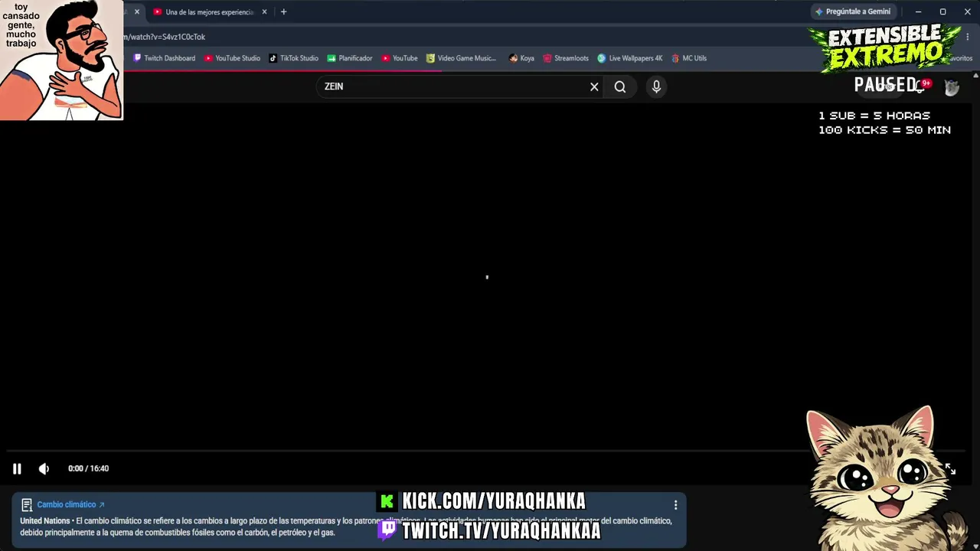Open the YouTube bookmark in bookmarks bar
The image size is (980, 551).
point(400,58)
